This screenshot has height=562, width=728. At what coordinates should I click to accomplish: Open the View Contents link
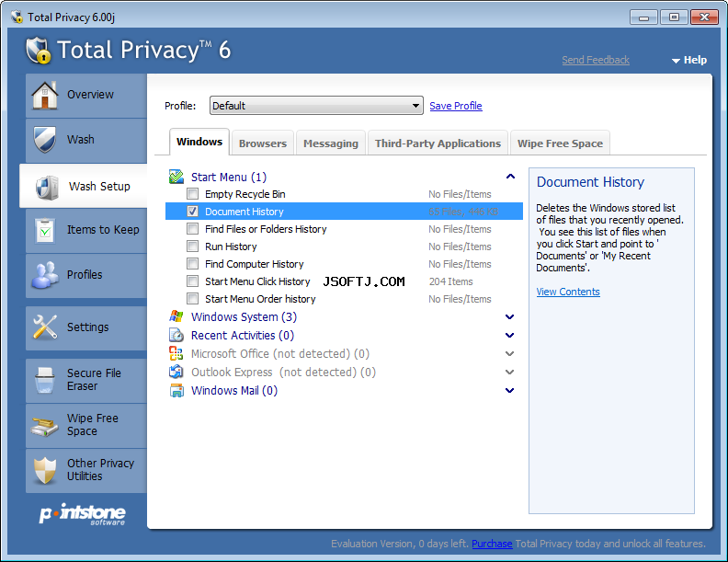568,292
